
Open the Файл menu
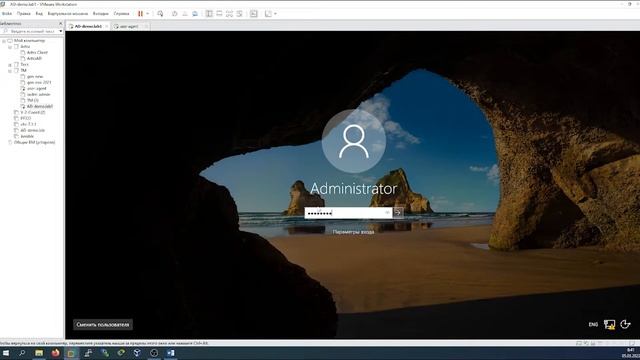(x=7, y=13)
